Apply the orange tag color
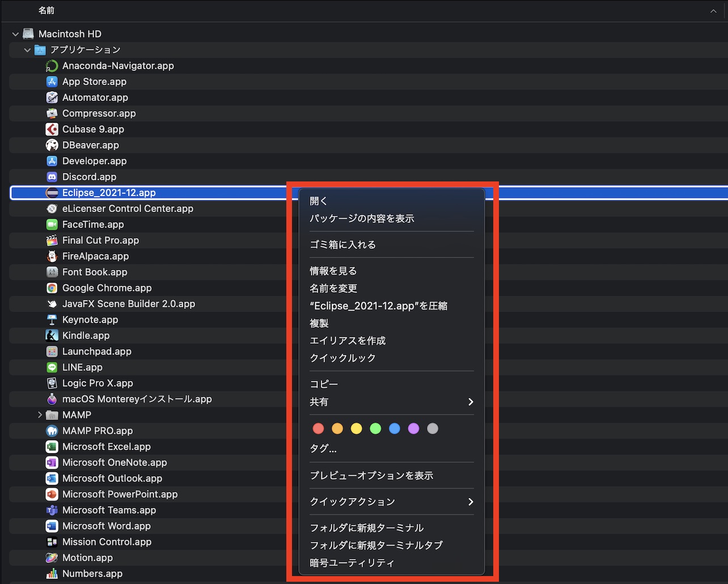 337,429
